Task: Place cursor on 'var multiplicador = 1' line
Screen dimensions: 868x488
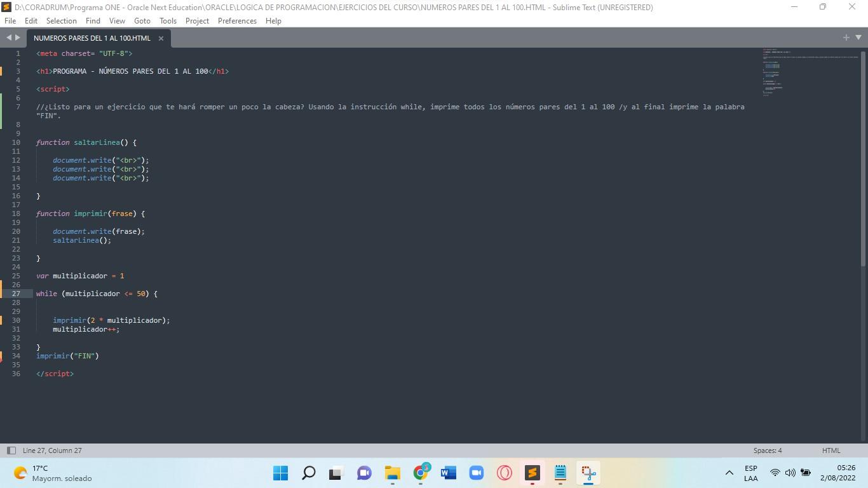Action: tap(80, 276)
